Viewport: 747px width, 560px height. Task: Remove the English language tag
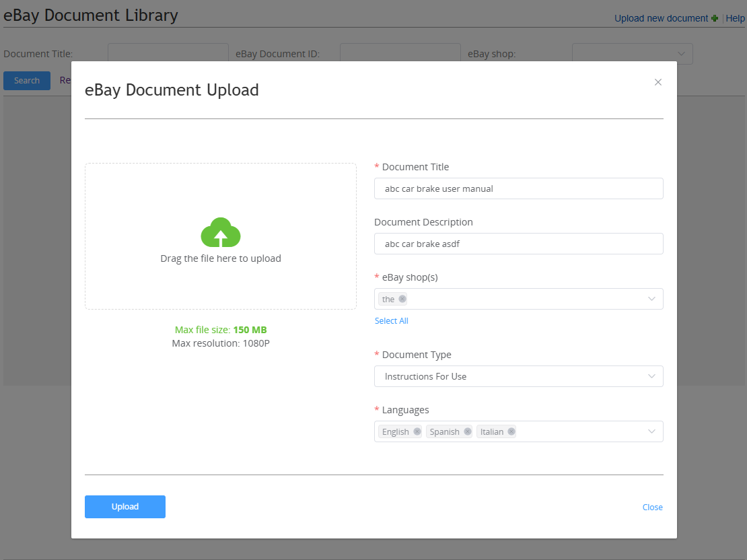[x=417, y=431]
